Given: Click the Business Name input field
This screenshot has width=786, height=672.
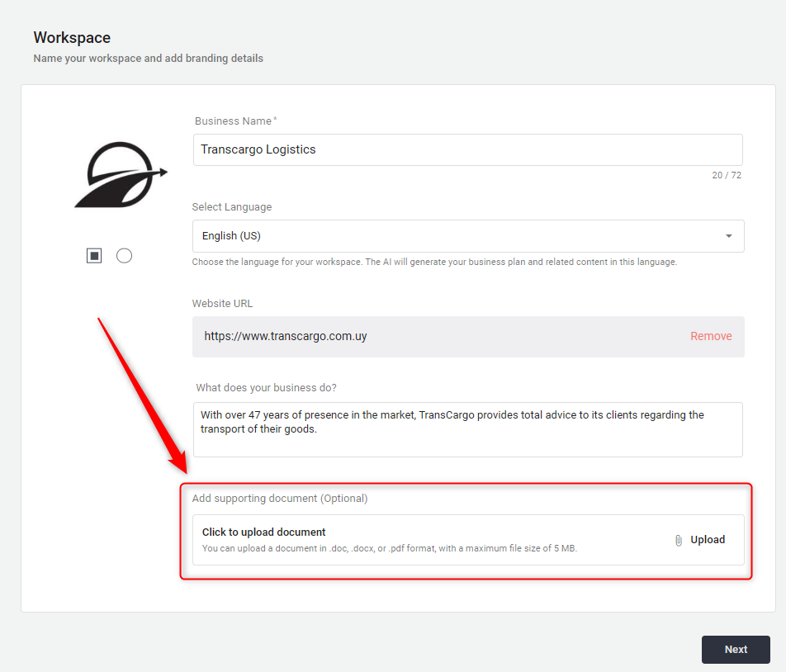Looking at the screenshot, I should (x=467, y=149).
